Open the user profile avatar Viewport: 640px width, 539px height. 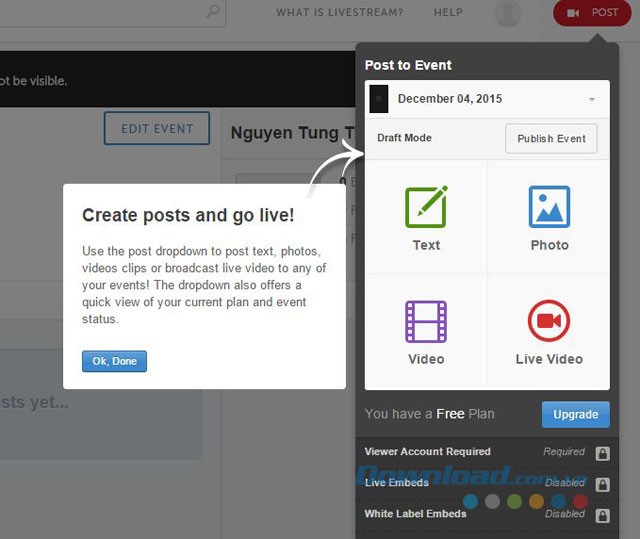coord(508,13)
